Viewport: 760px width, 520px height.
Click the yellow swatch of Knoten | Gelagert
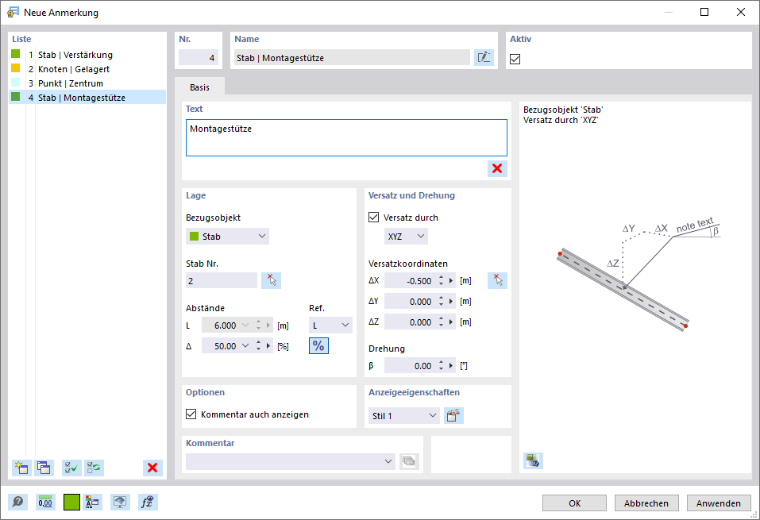tap(16, 68)
